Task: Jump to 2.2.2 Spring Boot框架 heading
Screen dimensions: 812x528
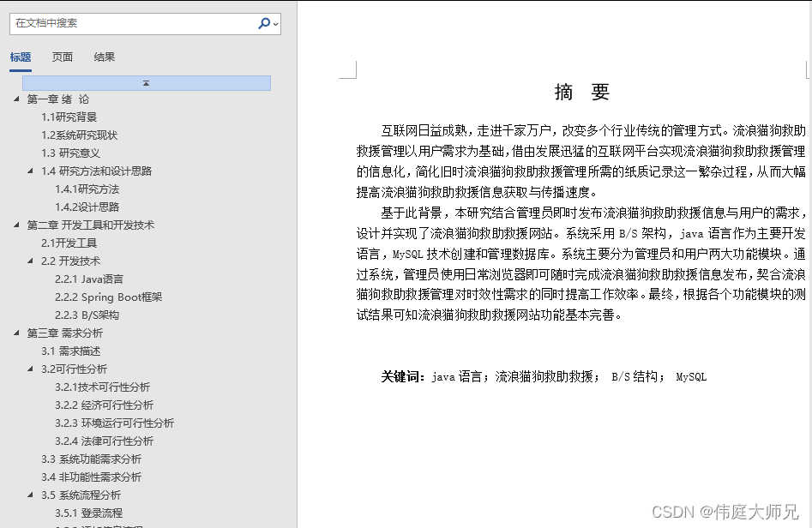Action: click(108, 297)
